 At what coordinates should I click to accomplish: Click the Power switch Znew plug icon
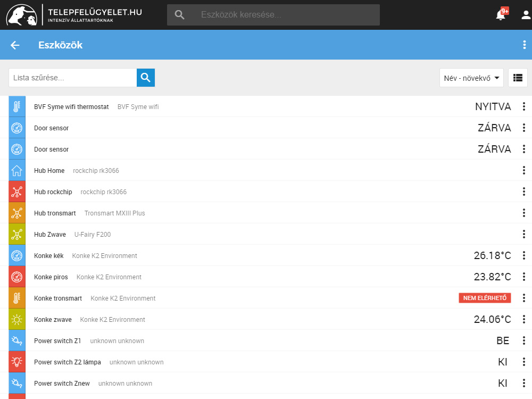(x=17, y=384)
